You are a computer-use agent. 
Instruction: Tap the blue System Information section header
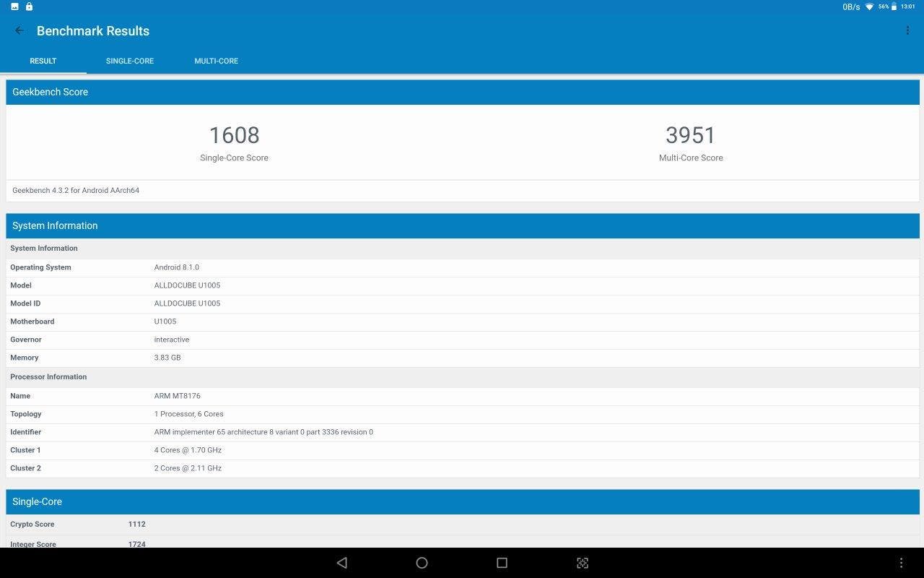click(x=463, y=225)
